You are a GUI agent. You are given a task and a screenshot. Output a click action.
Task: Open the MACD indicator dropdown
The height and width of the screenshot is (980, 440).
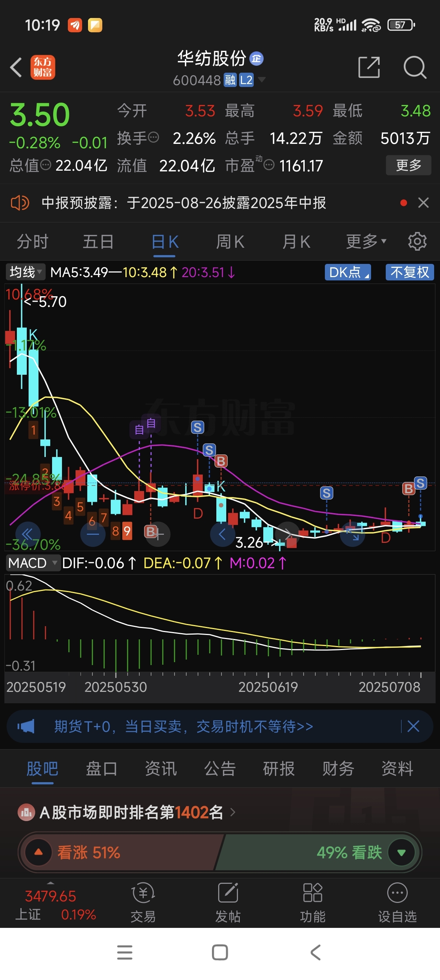tap(33, 563)
